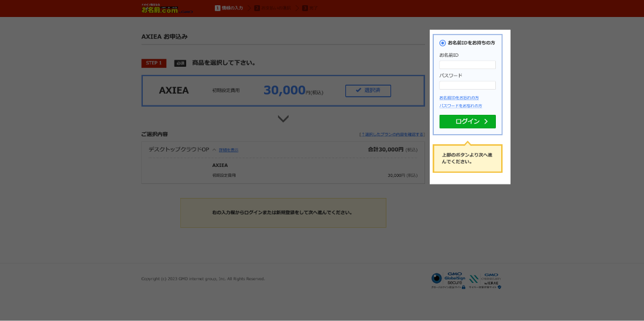Screen dimensions: 644x321
Task: Click the お名前.com logo in header
Action: pyautogui.click(x=167, y=9)
